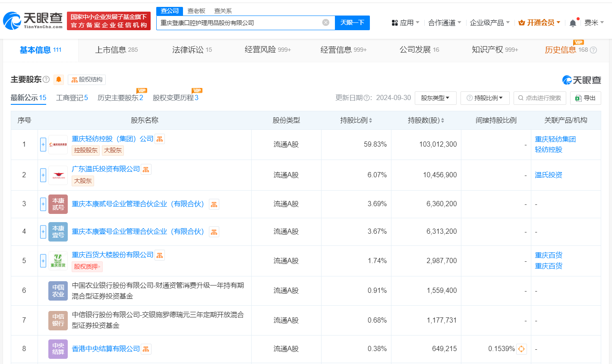
Task: Click the indirect holding path icon beside 0.1539%
Action: 521,349
